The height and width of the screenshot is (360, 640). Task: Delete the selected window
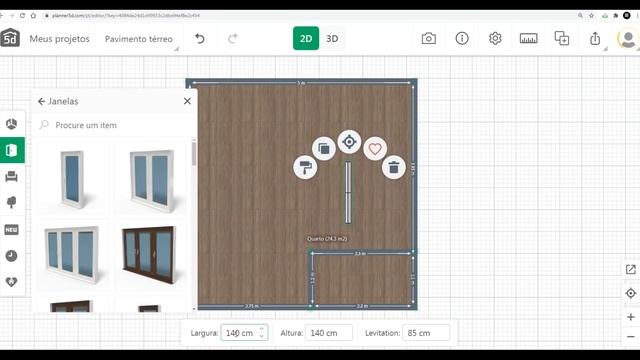(394, 167)
